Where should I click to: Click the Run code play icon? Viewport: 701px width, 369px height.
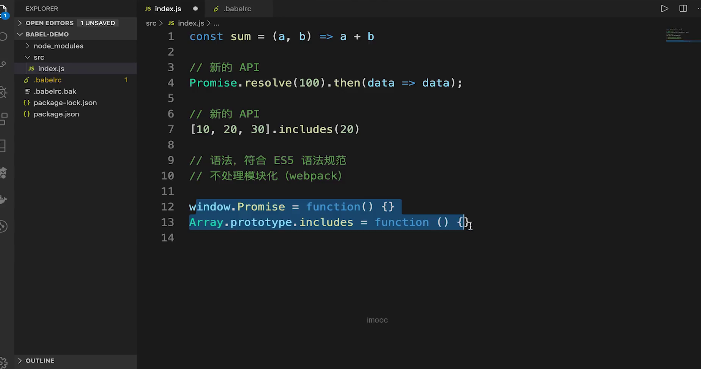(664, 8)
